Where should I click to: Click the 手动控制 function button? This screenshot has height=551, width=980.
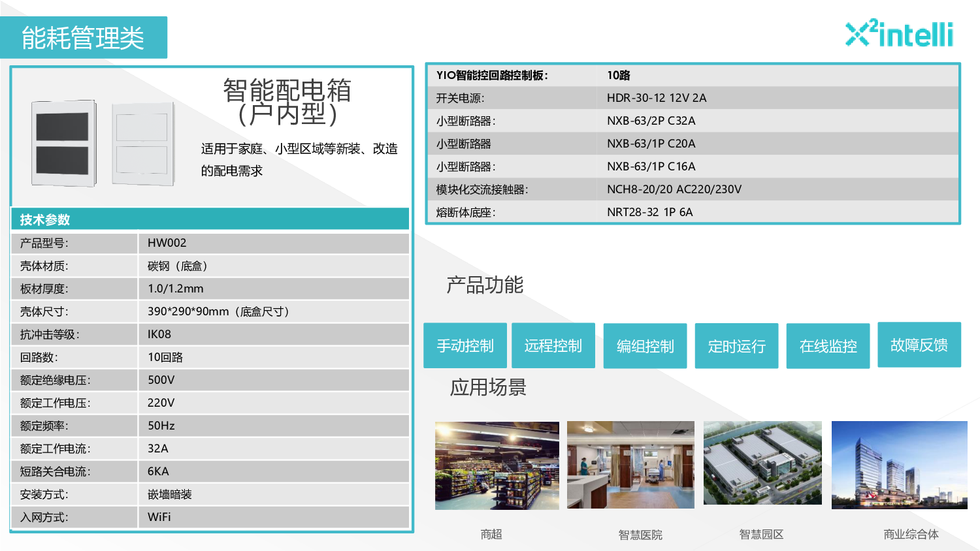tap(465, 345)
